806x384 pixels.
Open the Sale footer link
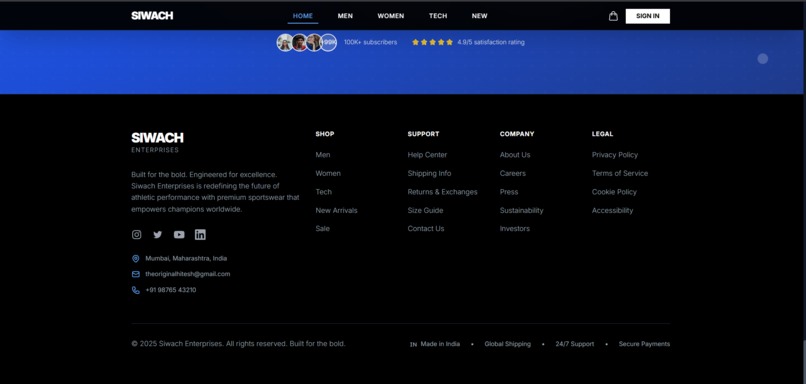[322, 228]
